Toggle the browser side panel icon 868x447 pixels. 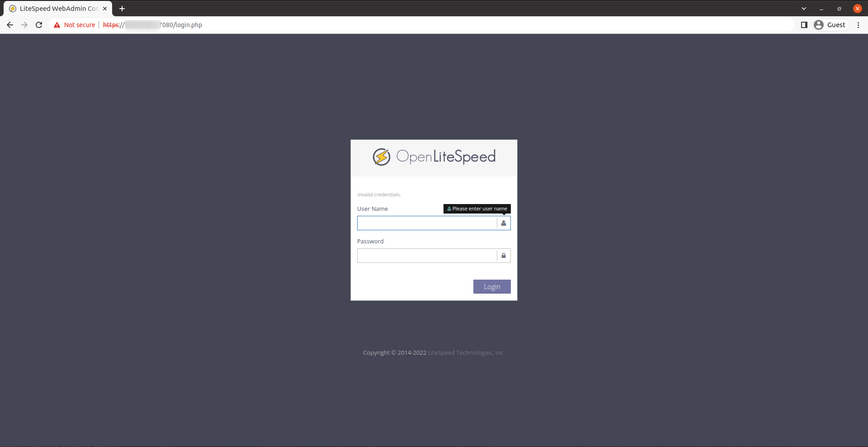(804, 25)
